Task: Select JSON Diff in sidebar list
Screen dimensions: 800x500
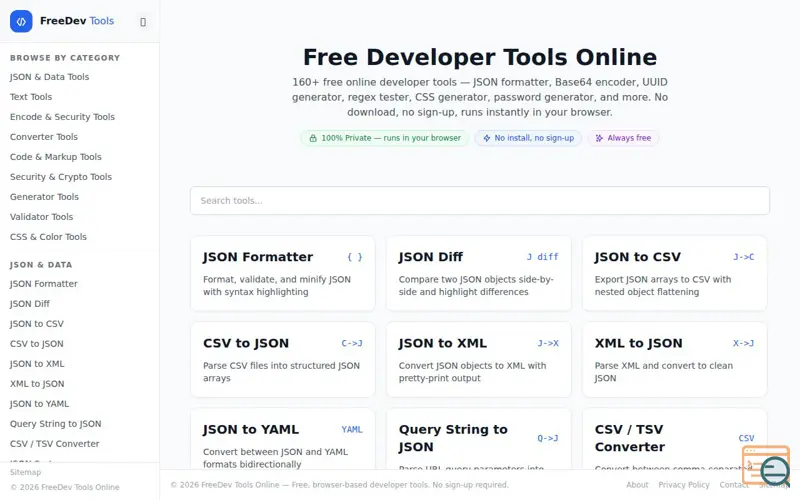Action: (x=30, y=304)
